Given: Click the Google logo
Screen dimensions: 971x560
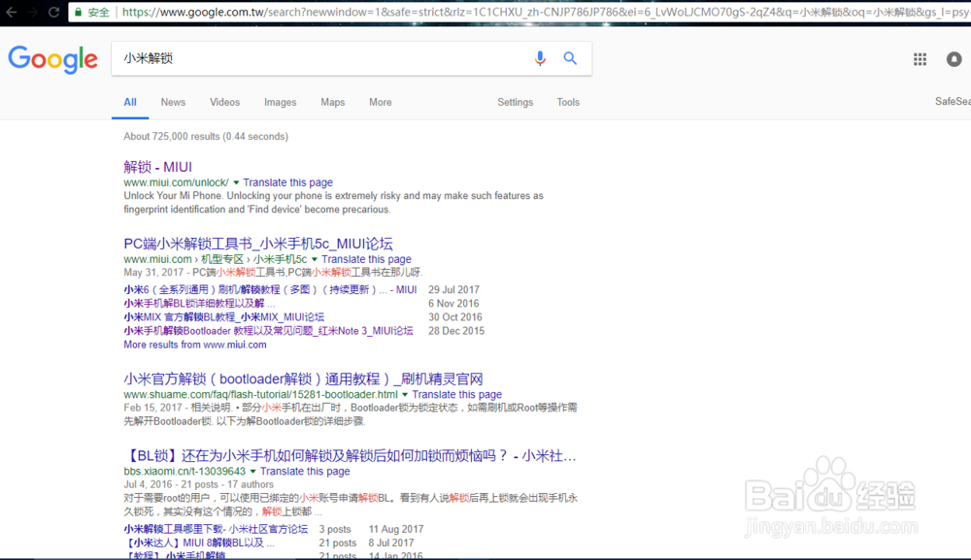Looking at the screenshot, I should click(52, 59).
